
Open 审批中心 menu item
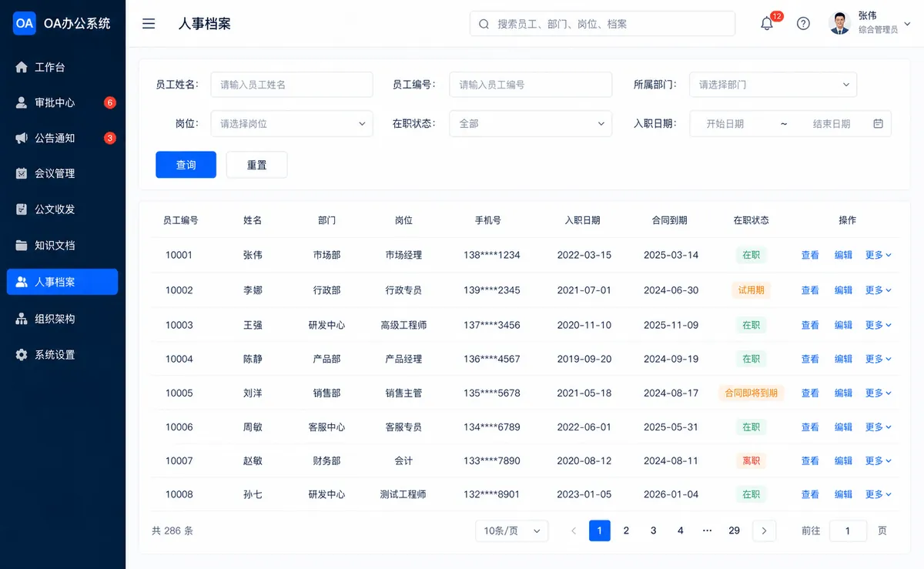(62, 102)
